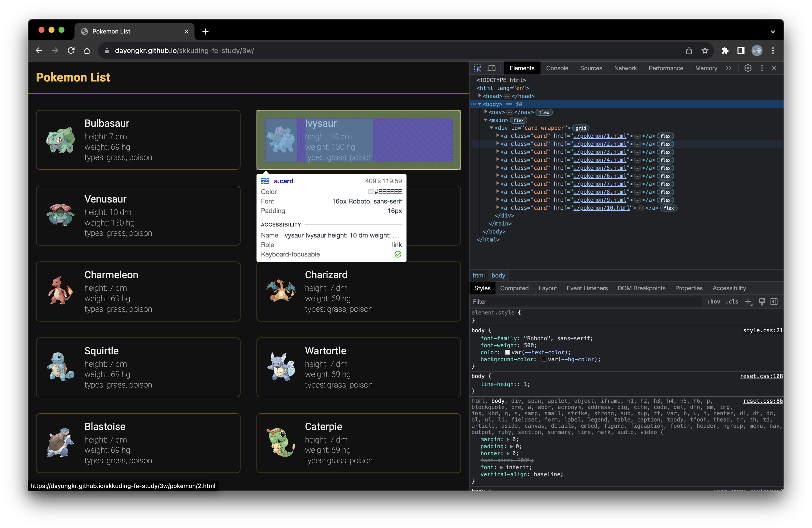Screen dimensions: 812x528
Task: Open a new browser tab
Action: point(205,31)
